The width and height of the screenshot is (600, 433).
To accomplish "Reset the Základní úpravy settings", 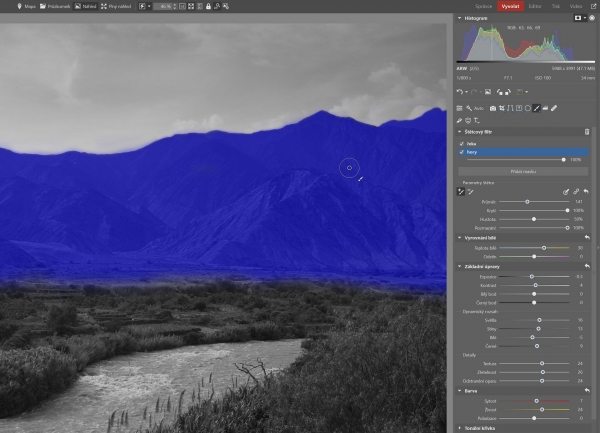I will tap(587, 266).
